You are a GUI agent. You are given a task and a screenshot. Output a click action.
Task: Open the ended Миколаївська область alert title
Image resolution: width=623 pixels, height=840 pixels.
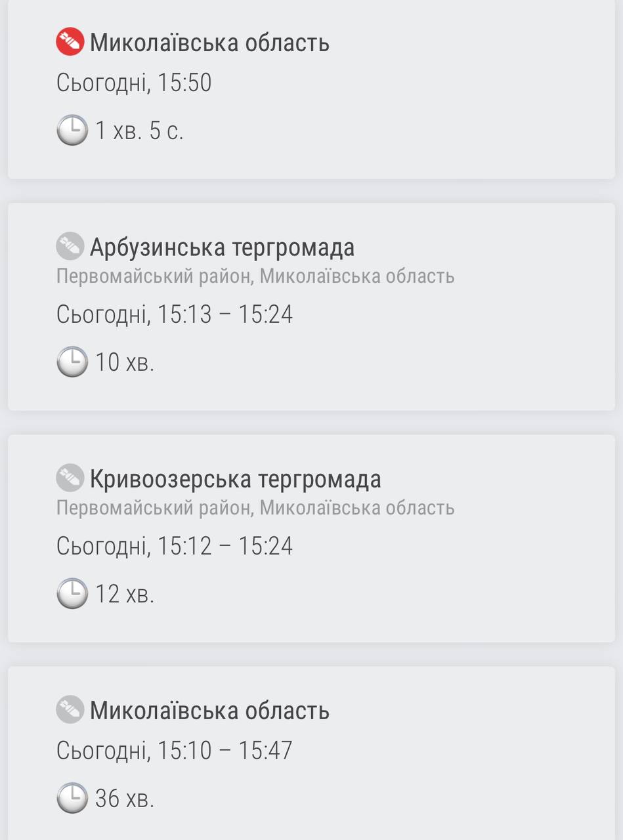(x=209, y=711)
